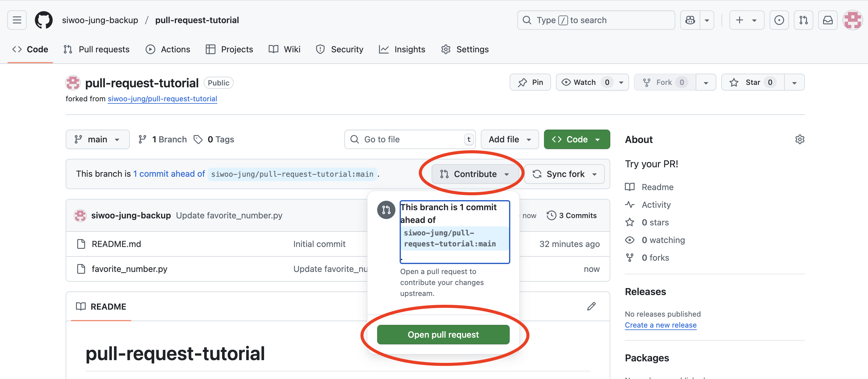The height and width of the screenshot is (379, 868).
Task: Open siwoo-jung-backup commit author link
Action: [131, 215]
